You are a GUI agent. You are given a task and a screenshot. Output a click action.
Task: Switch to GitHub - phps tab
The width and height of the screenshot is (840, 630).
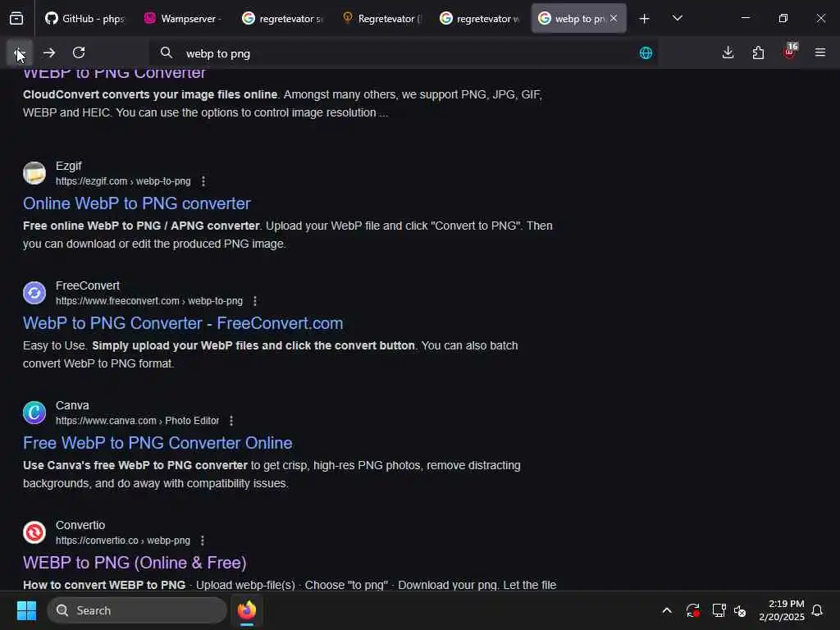coord(84,19)
